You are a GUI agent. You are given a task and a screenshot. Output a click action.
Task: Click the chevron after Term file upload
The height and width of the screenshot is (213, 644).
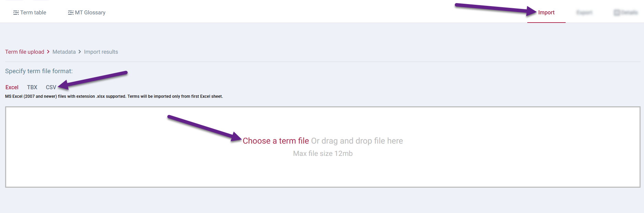point(48,52)
